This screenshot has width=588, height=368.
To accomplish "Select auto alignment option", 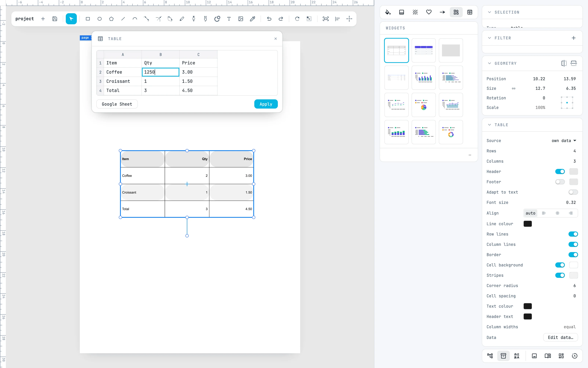I will (x=530, y=213).
